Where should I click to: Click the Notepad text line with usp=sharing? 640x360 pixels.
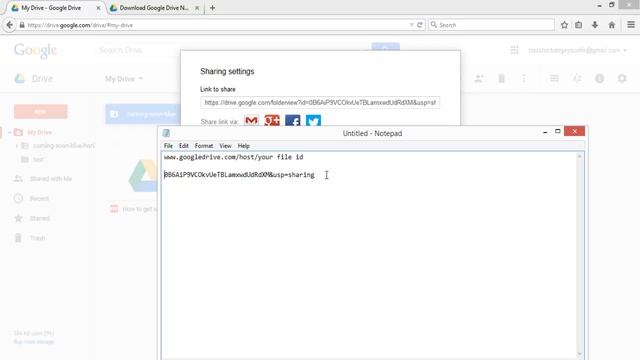point(239,175)
